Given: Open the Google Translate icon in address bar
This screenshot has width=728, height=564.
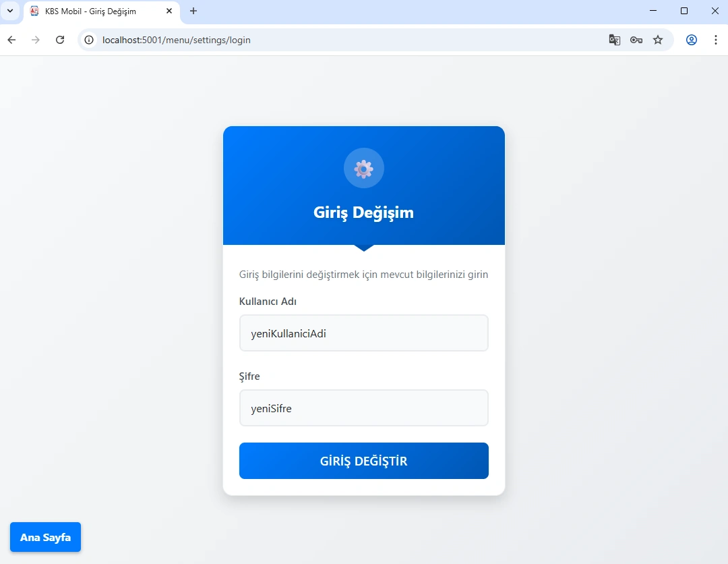Looking at the screenshot, I should pyautogui.click(x=614, y=40).
